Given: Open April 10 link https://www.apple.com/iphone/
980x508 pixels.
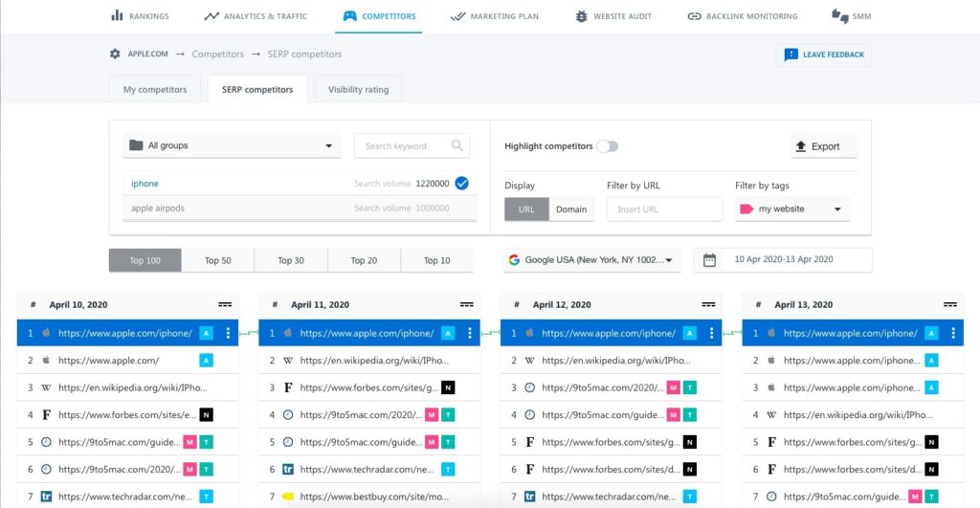Looking at the screenshot, I should tap(125, 333).
